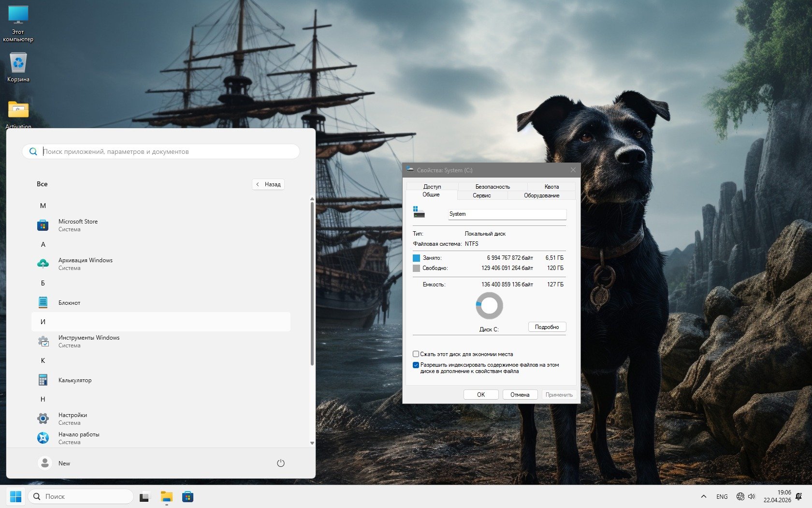
Task: Click the power button icon in Start menu
Action: (x=280, y=463)
